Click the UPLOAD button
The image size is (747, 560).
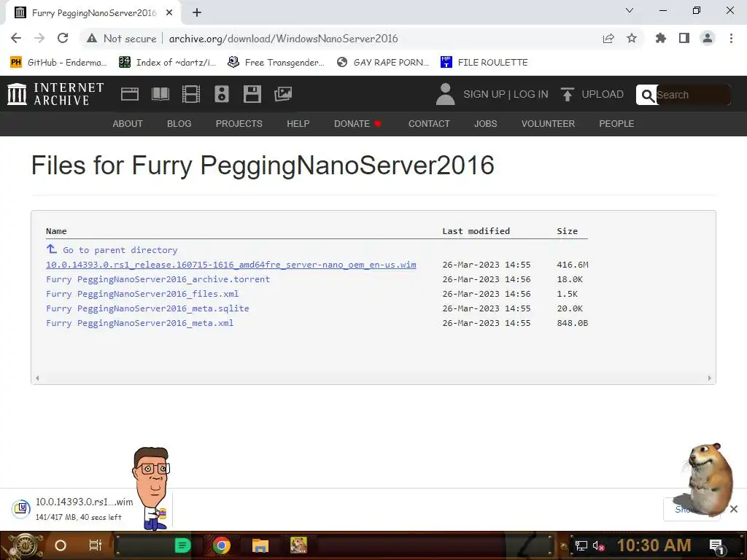click(592, 94)
